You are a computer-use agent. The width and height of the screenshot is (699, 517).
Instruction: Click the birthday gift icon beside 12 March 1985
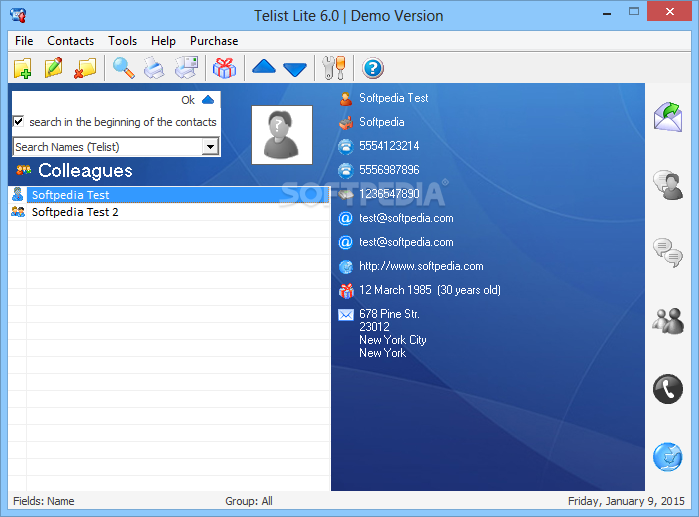tap(345, 291)
